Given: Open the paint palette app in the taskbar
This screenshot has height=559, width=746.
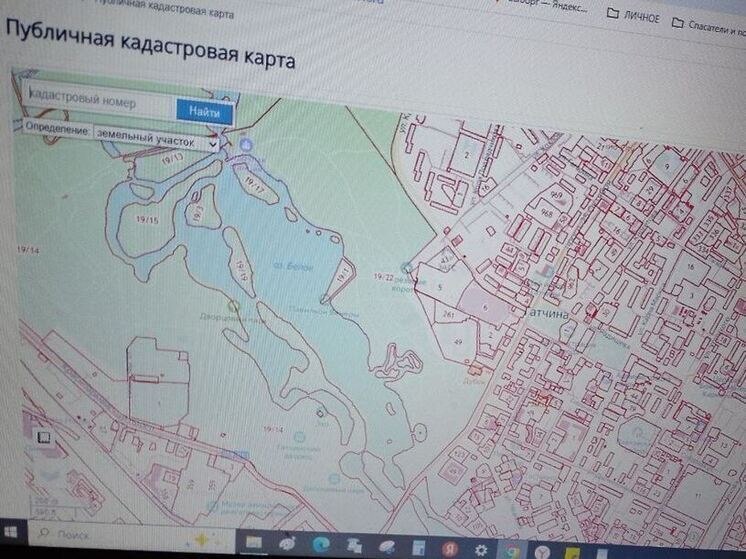Looking at the screenshot, I should 287,543.
